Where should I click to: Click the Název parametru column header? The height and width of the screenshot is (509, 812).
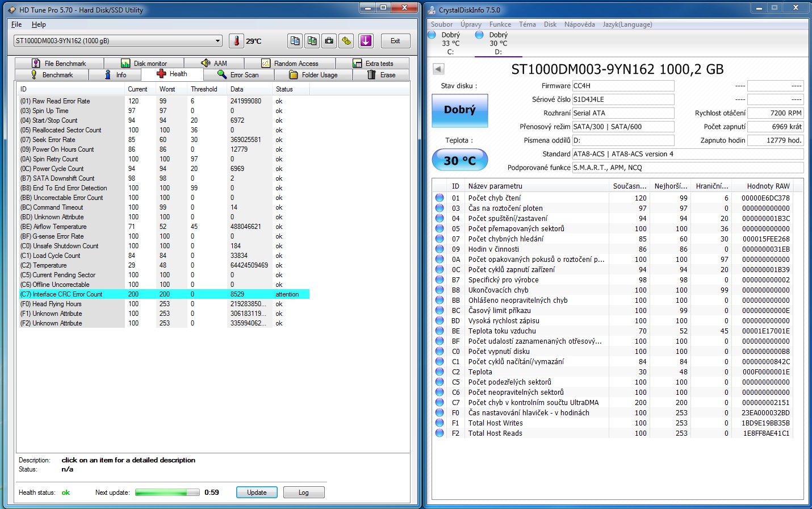(536, 186)
